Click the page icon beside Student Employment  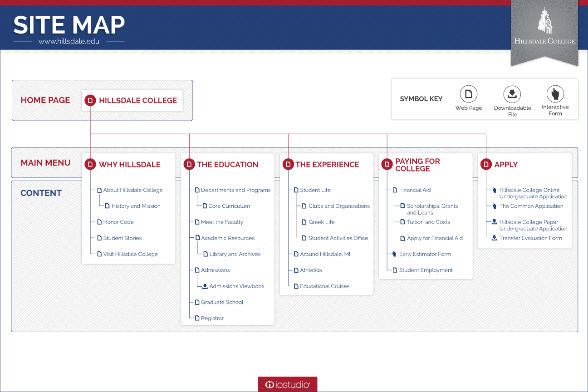pos(395,270)
